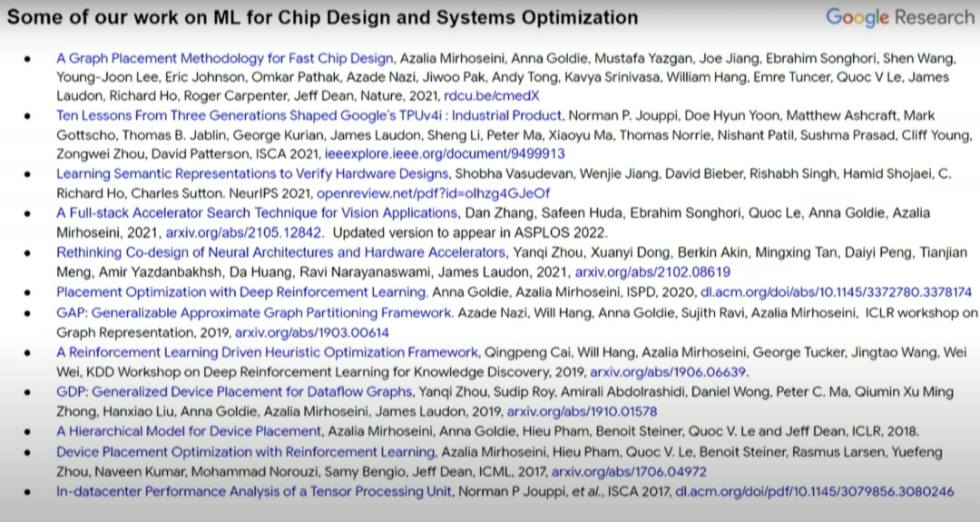The width and height of the screenshot is (980, 522).
Task: Click 'Quoc V. Le and Jeff Dean, ICLR, 2018' text
Action: click(804, 431)
